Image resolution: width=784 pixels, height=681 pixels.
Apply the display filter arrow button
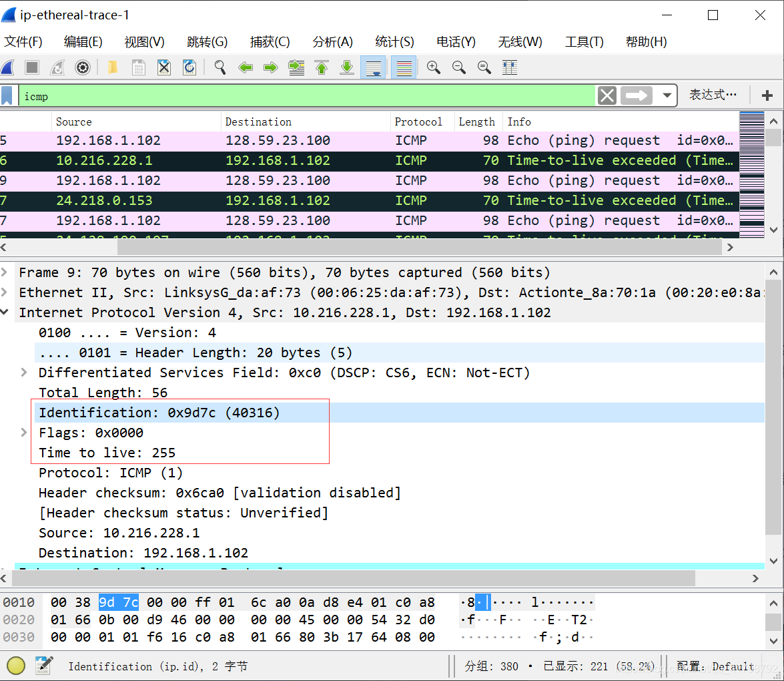[637, 95]
